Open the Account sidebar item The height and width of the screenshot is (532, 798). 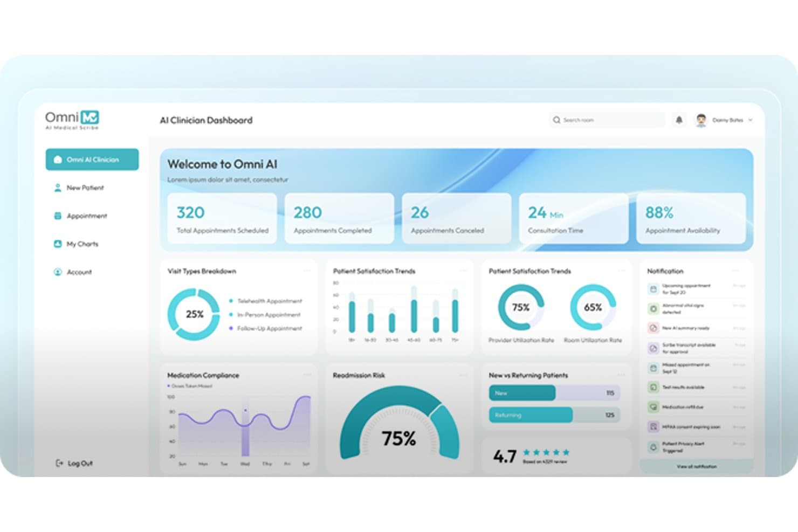(73, 272)
